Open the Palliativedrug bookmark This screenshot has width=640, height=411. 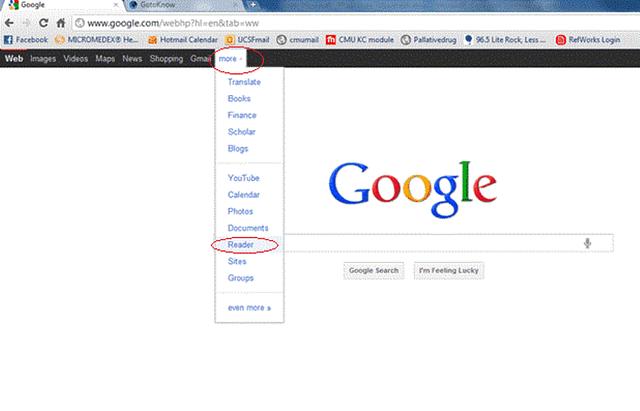[429, 40]
